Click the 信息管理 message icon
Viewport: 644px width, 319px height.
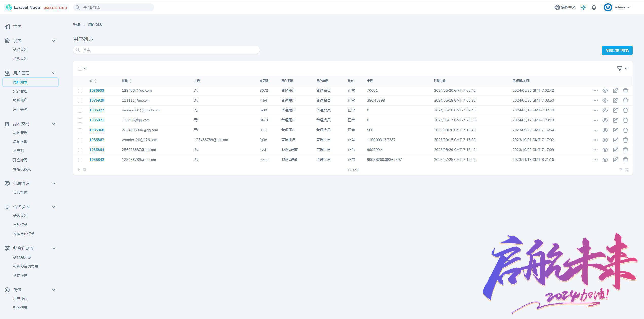[7, 184]
